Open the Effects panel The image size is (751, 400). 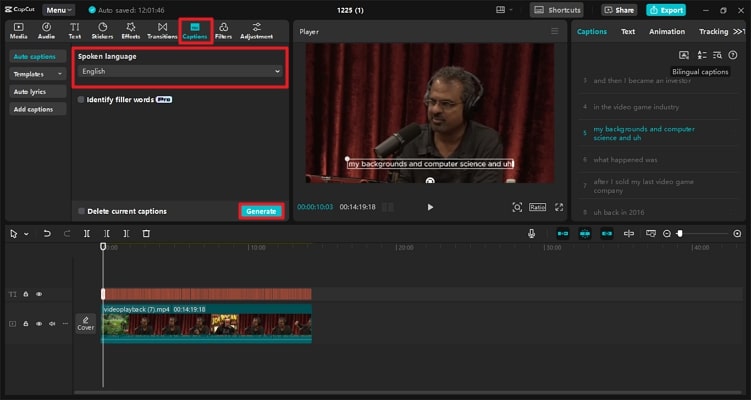coord(130,31)
